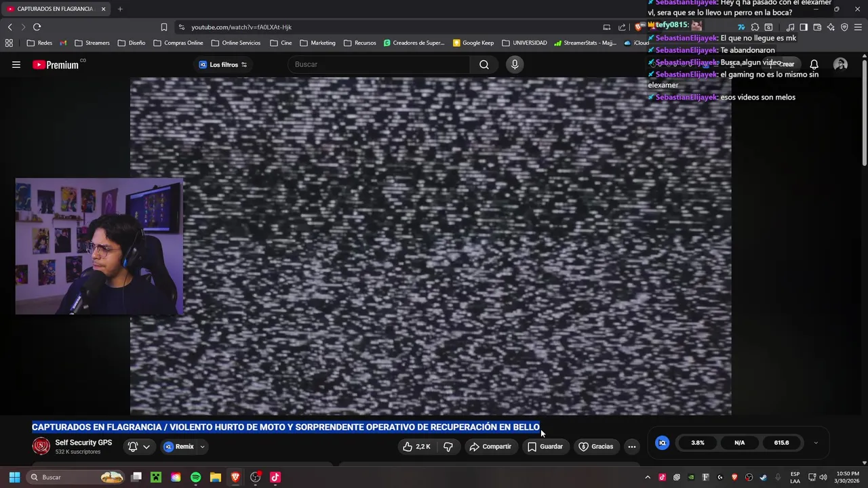Click the address bar URL
Screen dimensions: 868x488
click(241, 27)
